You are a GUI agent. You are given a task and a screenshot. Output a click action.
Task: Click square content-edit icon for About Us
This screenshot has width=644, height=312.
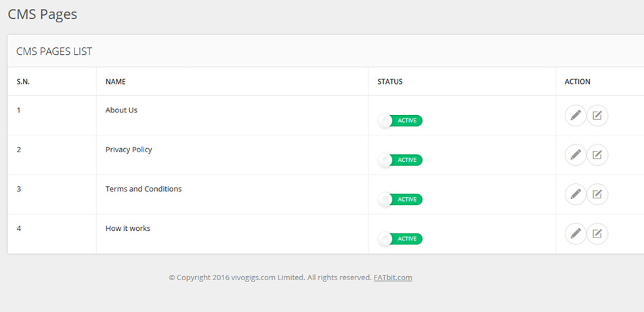[x=597, y=116]
